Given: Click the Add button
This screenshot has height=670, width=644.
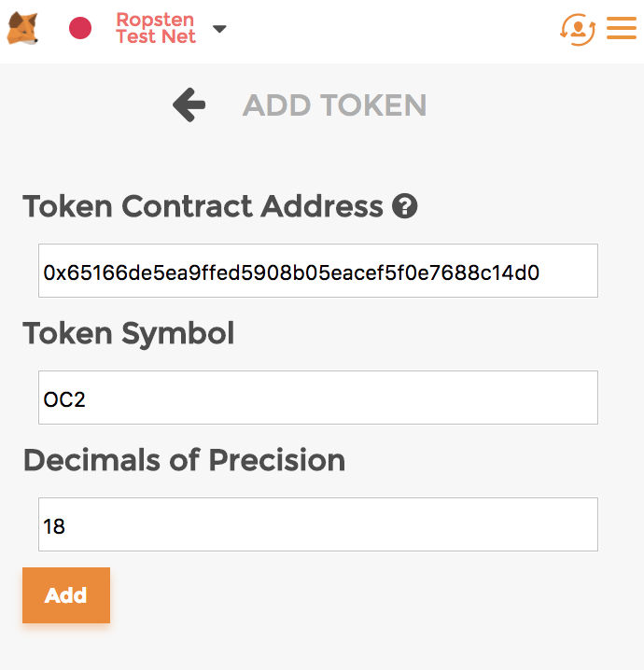Looking at the screenshot, I should [66, 595].
